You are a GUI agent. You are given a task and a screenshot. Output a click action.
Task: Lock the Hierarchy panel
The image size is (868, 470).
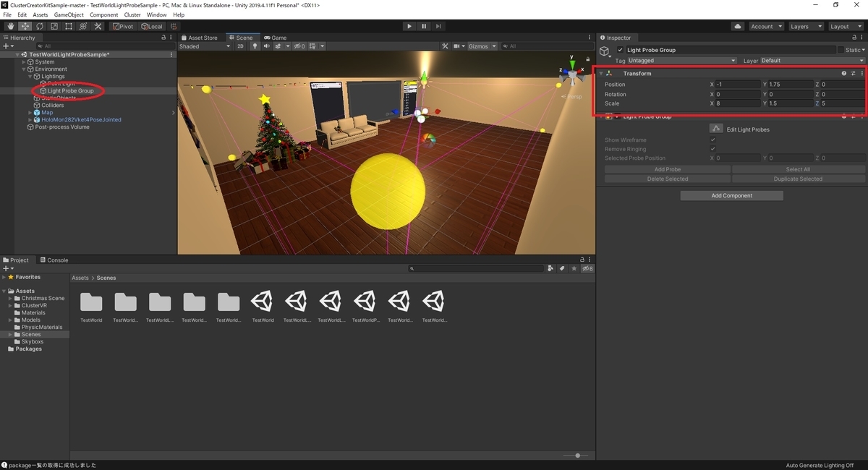click(163, 38)
